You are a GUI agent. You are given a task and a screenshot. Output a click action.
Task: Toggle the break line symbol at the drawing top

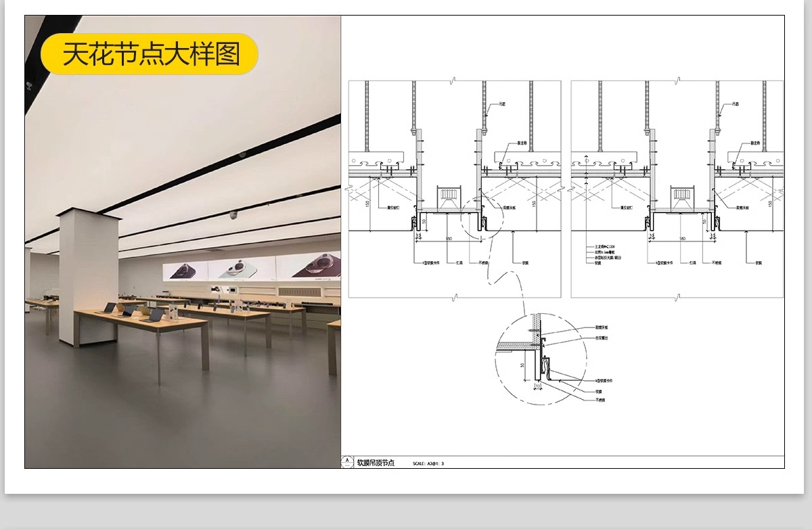[453, 79]
